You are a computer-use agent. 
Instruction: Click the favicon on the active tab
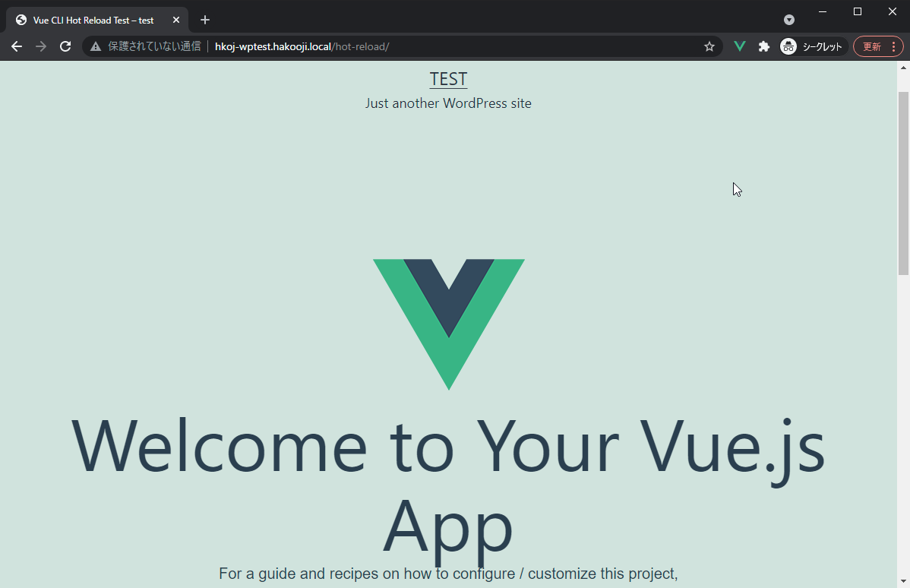[x=21, y=20]
